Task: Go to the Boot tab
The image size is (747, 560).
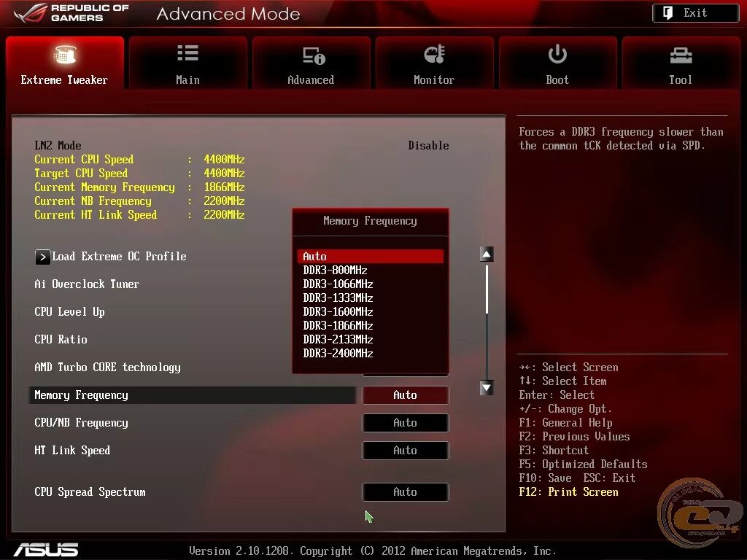Action: [x=557, y=63]
